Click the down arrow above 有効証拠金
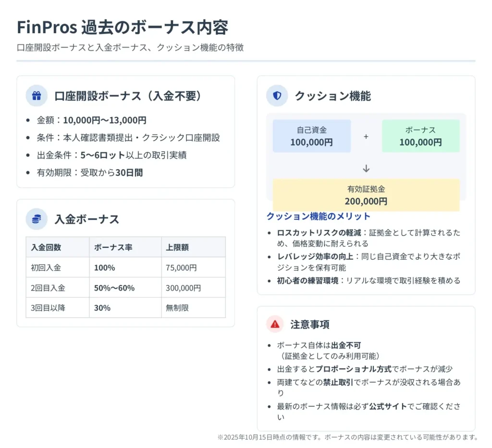Screen dimensions: 492x448 [366, 169]
